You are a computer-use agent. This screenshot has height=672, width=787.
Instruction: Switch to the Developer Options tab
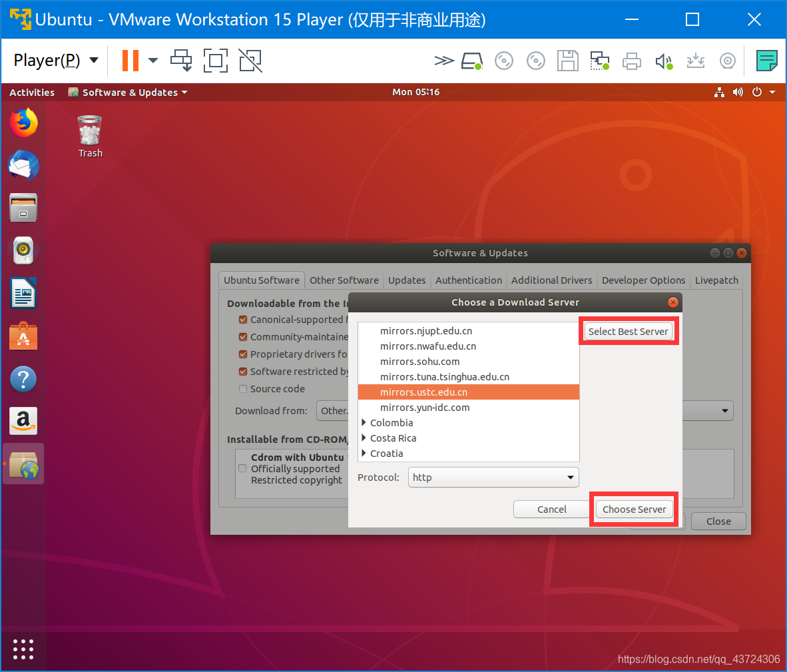click(643, 280)
